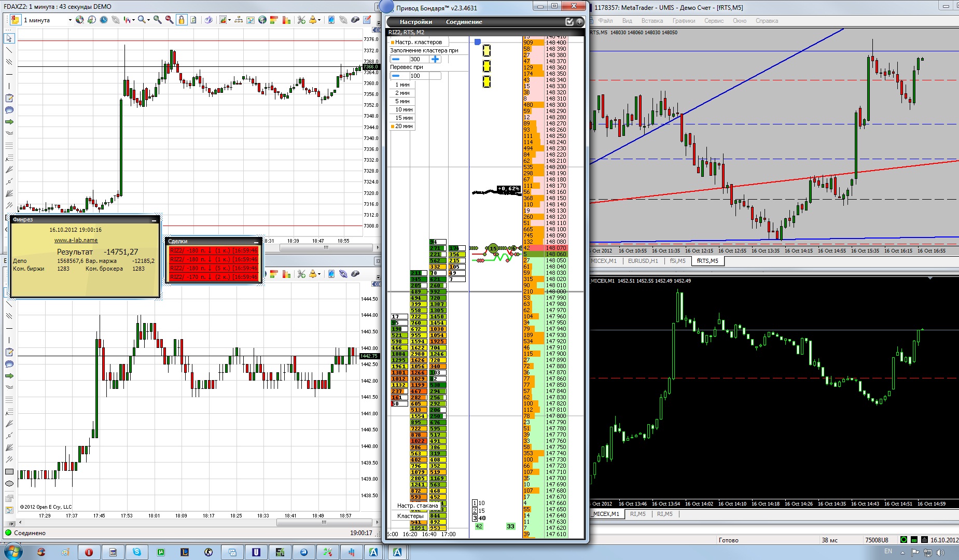This screenshot has width=959, height=560.
Task: Decrease cluster fill value of 300
Action: pos(396,59)
